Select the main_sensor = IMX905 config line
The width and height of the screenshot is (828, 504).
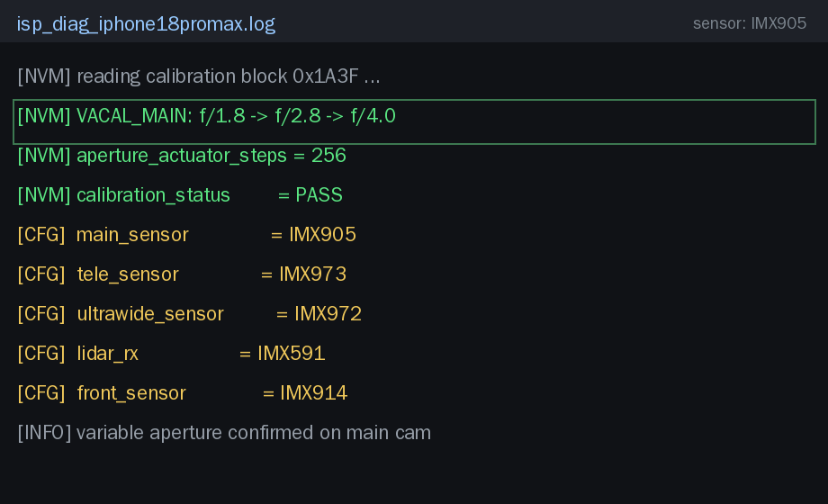pos(186,235)
